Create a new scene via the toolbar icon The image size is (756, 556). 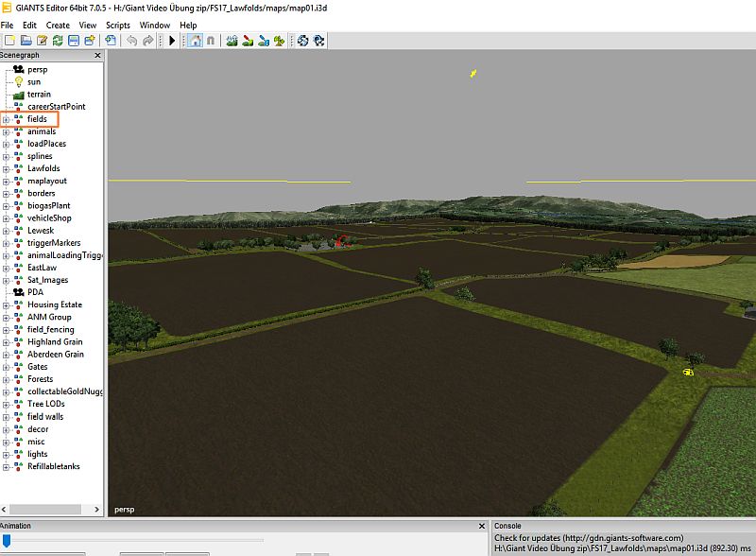pyautogui.click(x=9, y=41)
